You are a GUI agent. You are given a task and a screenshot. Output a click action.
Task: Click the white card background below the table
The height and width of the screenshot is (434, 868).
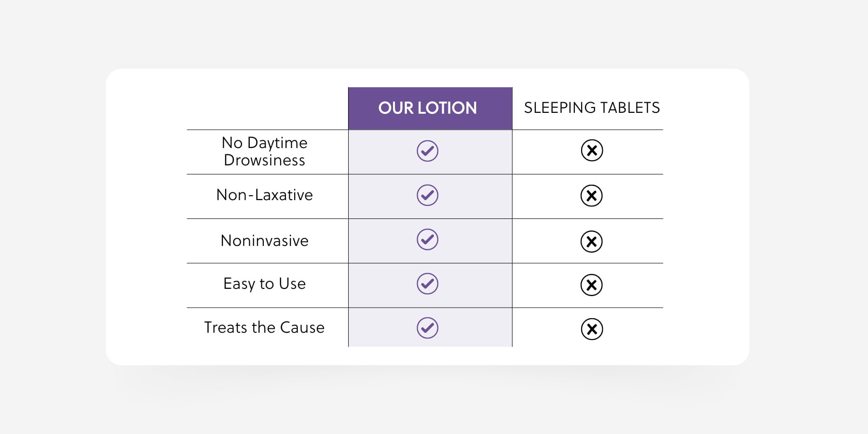tap(427, 356)
